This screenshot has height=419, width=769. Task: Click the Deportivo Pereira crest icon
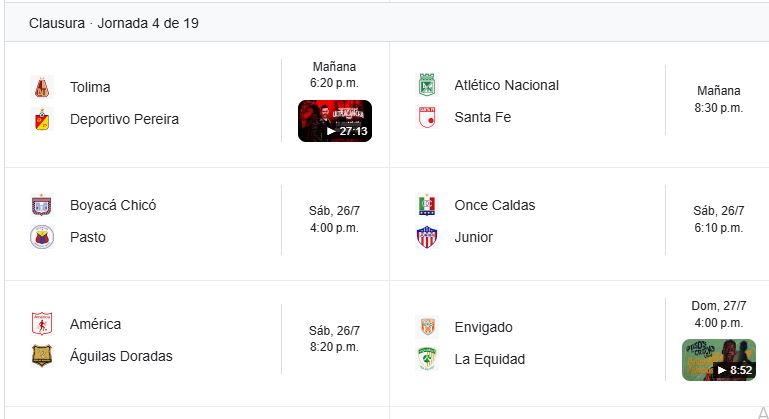point(42,119)
